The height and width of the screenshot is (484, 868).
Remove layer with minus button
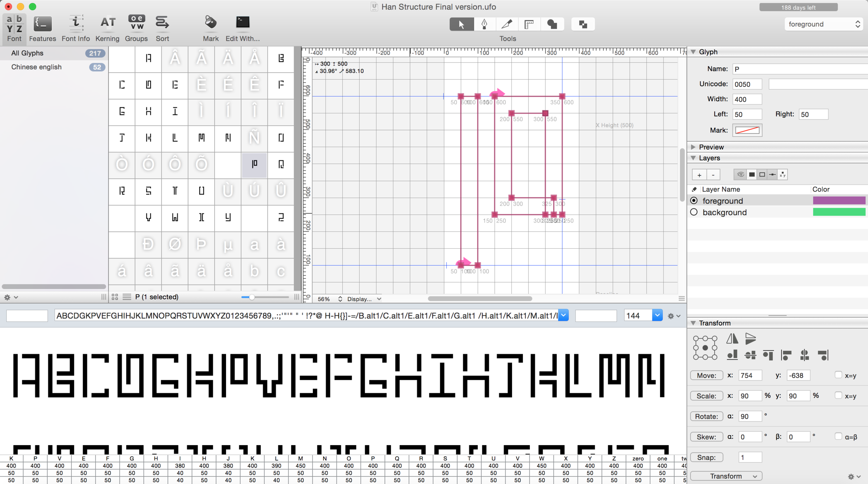click(x=713, y=175)
